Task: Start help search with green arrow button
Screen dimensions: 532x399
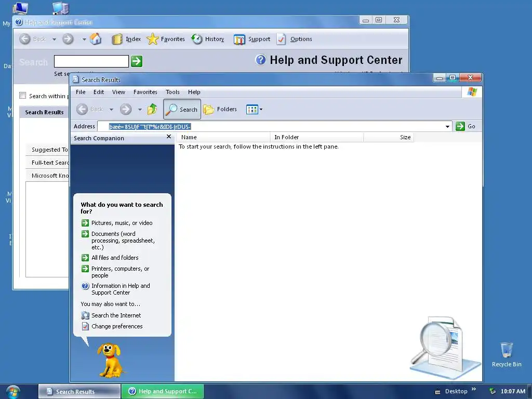Action: tap(137, 61)
